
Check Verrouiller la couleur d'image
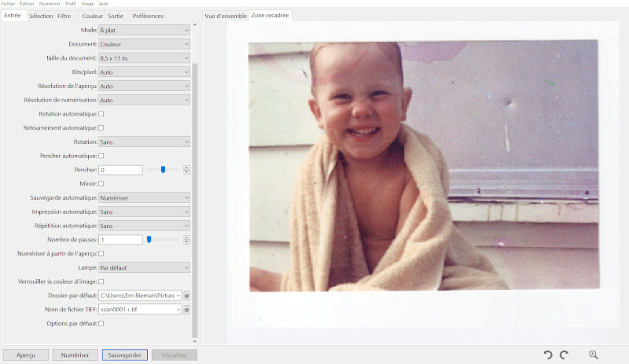click(101, 281)
